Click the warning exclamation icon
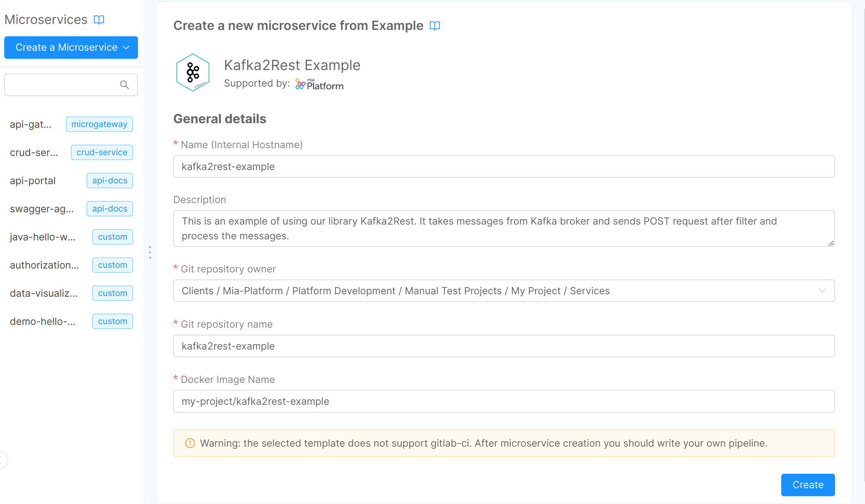Image resolution: width=865 pixels, height=504 pixels. click(190, 443)
